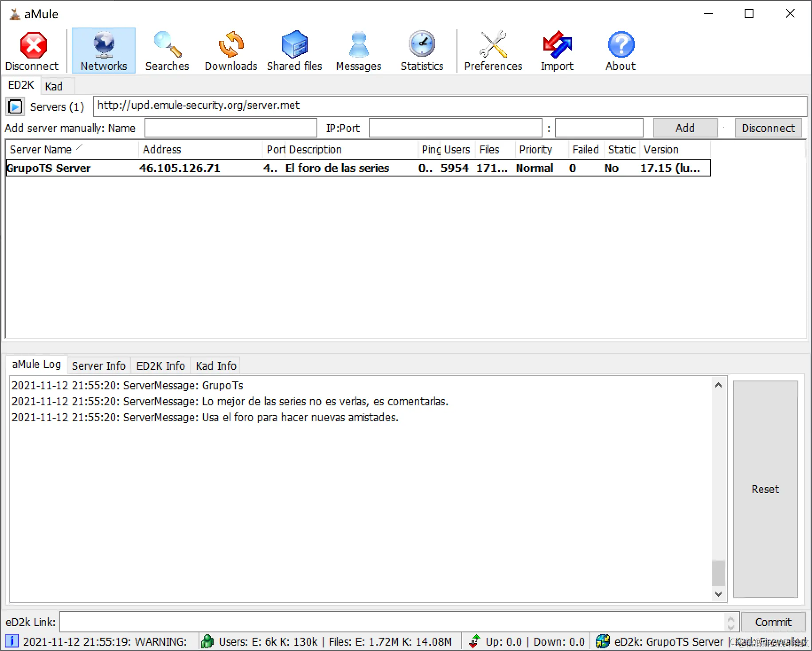
Task: Click the log scrollbar down arrow
Action: 718,594
